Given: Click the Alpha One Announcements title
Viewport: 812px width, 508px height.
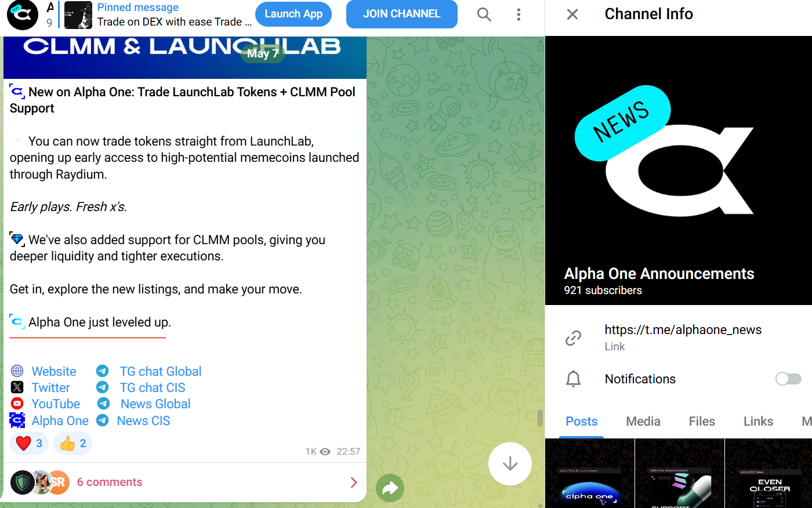Looking at the screenshot, I should click(x=659, y=274).
